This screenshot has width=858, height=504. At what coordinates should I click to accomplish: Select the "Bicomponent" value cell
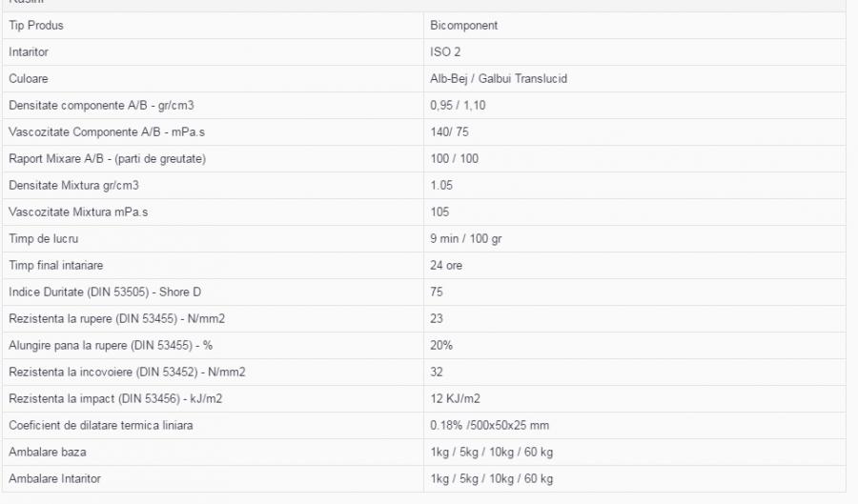[x=463, y=26]
